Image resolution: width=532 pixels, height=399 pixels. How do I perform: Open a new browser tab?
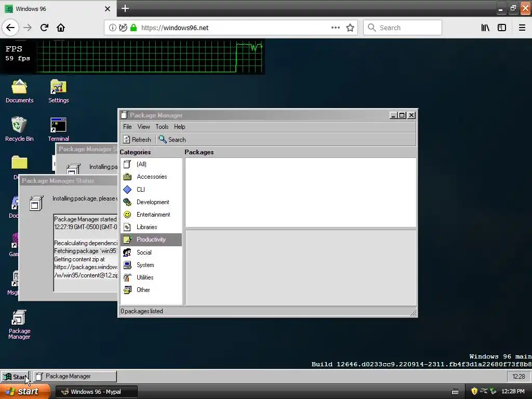click(125, 8)
